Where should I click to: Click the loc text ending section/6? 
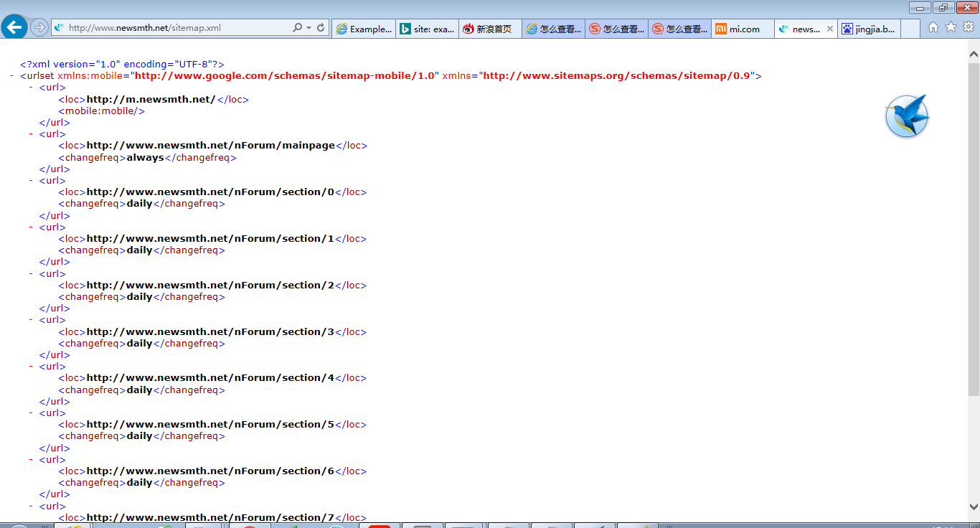tap(211, 471)
